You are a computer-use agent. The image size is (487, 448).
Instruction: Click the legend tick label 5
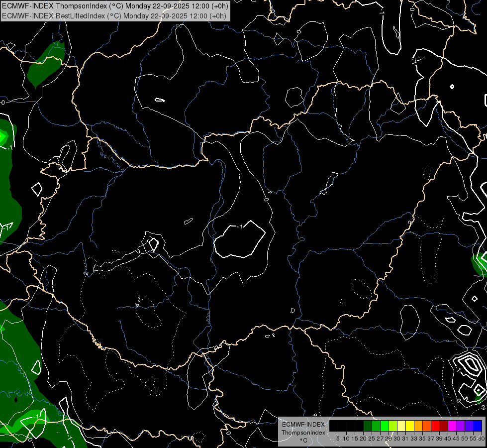pyautogui.click(x=338, y=439)
